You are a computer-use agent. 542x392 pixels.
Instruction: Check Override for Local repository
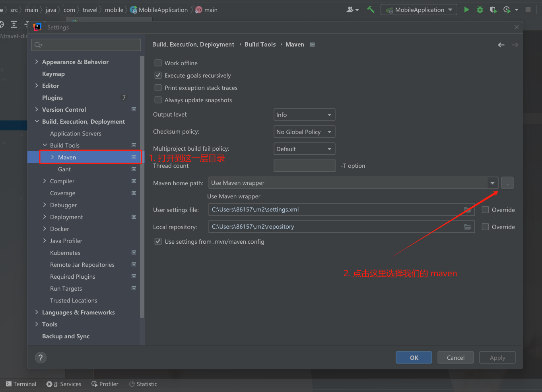[x=485, y=227]
